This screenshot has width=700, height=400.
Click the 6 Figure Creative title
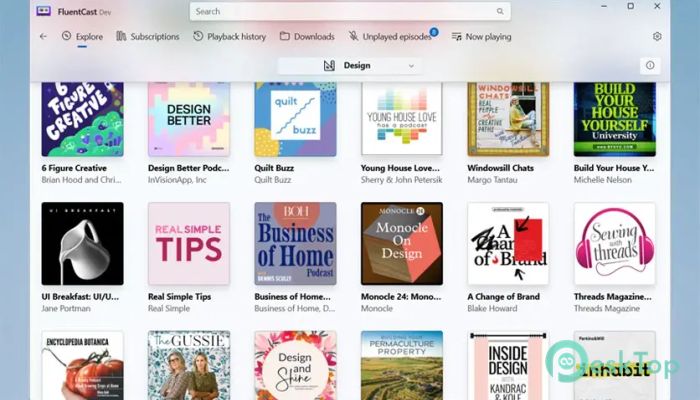(x=74, y=168)
